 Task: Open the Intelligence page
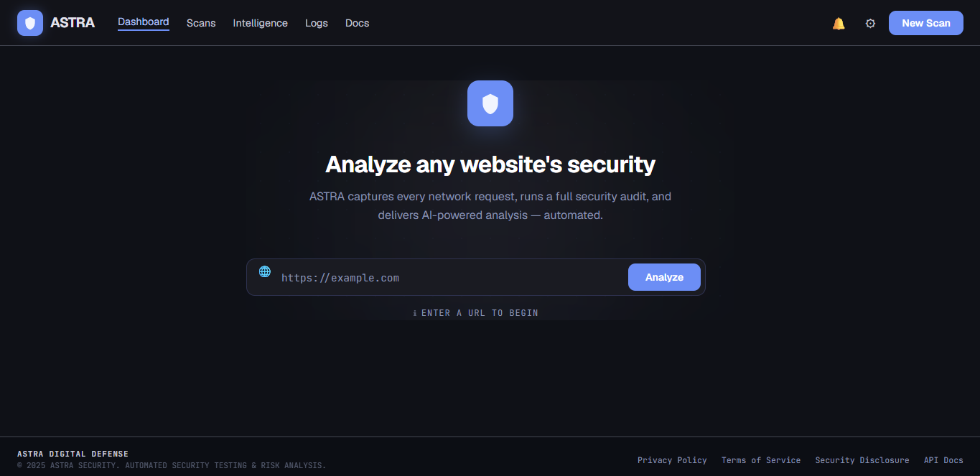pos(260,23)
